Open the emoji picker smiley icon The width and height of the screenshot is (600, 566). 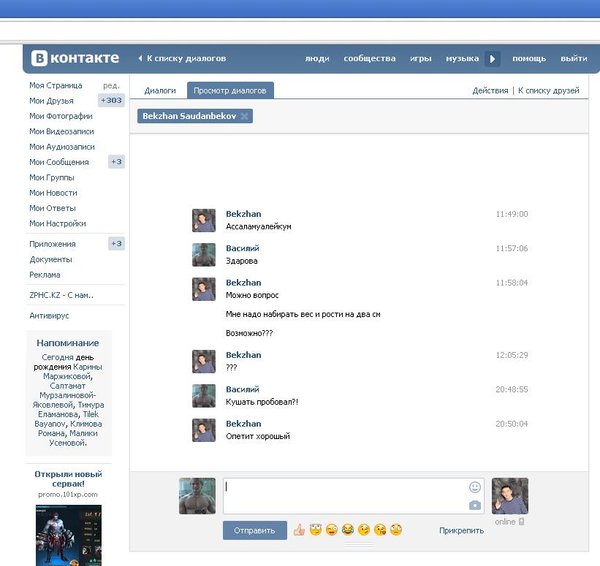pos(475,487)
